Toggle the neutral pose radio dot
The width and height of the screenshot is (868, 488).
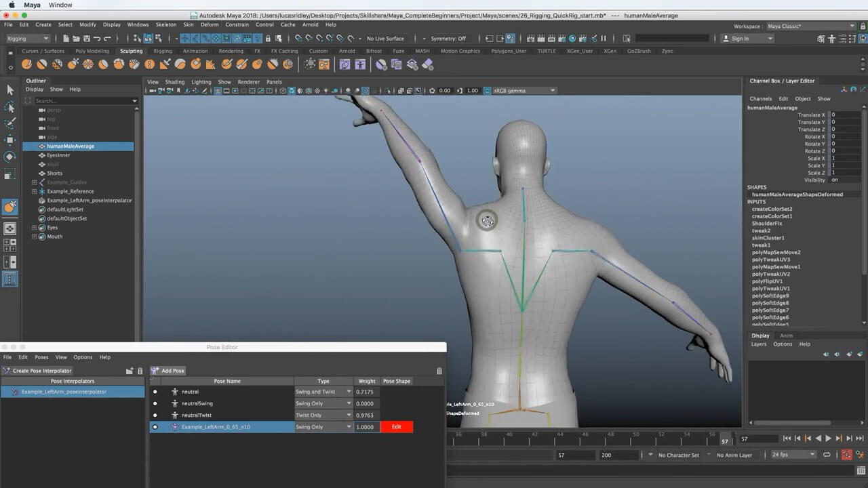155,392
